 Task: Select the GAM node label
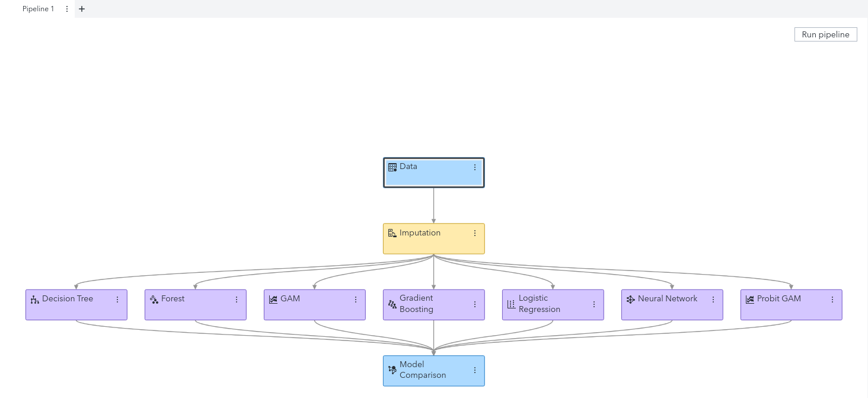pyautogui.click(x=291, y=299)
